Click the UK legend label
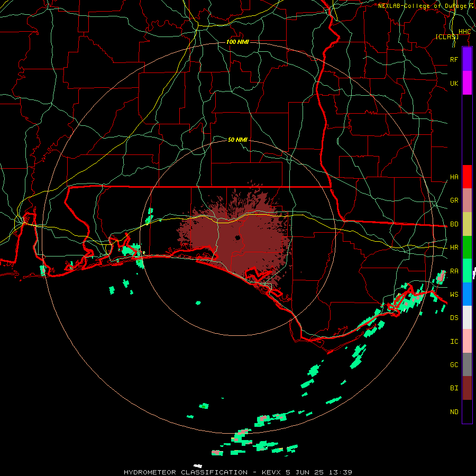The height and width of the screenshot is (476, 476). tap(454, 83)
